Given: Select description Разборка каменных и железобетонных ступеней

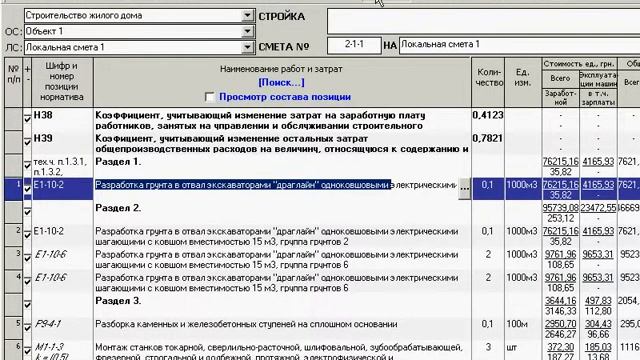Looking at the screenshot, I should click(246, 324).
